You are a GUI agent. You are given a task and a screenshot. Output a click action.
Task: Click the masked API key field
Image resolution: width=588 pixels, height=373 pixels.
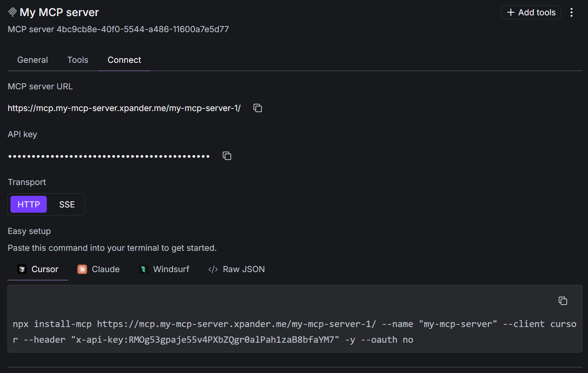click(x=108, y=155)
